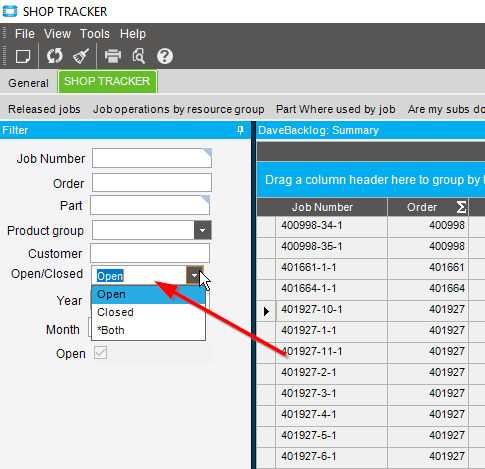The height and width of the screenshot is (469, 485).
Task: Click the Filter panel pin icon
Action: click(x=240, y=130)
